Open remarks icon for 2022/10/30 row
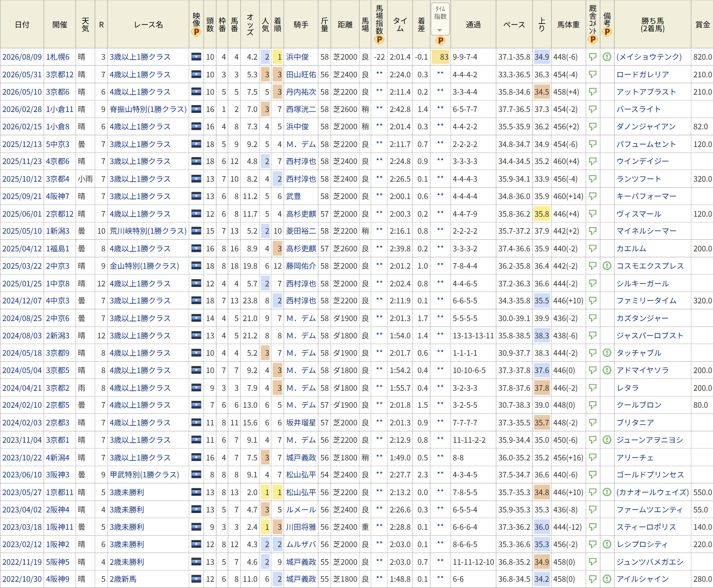 tap(607, 579)
